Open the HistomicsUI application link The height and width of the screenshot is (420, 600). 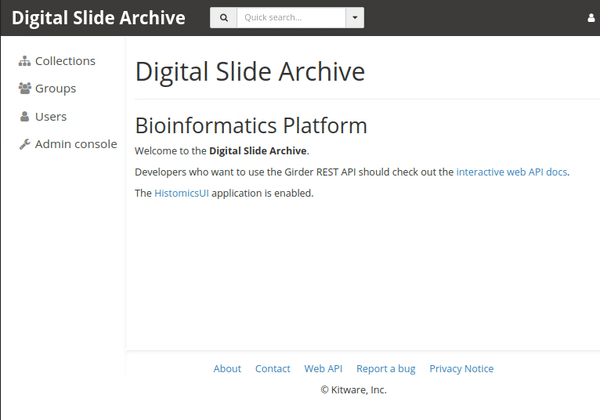point(181,193)
